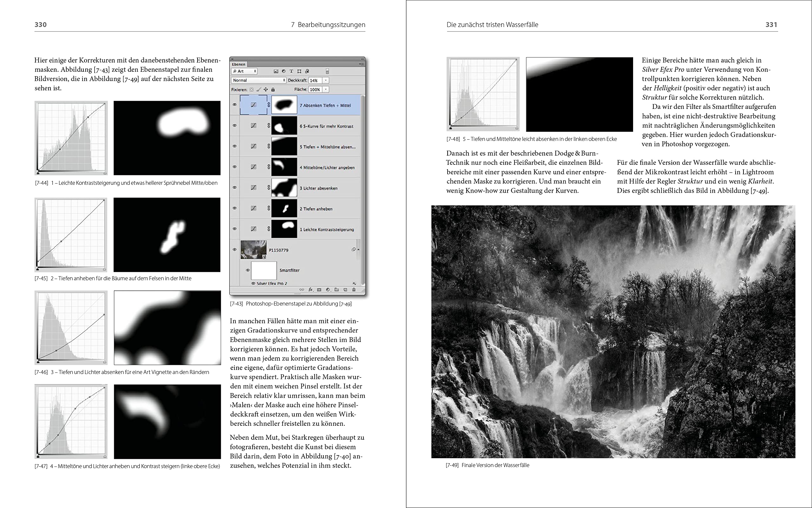
Task: Click the lock position move icon
Action: pos(266,90)
